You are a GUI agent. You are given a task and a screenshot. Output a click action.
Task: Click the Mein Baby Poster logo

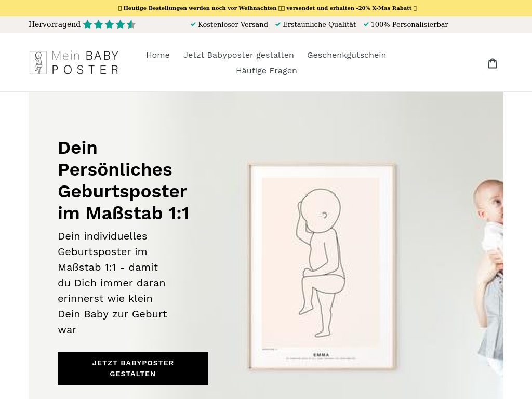coord(74,62)
